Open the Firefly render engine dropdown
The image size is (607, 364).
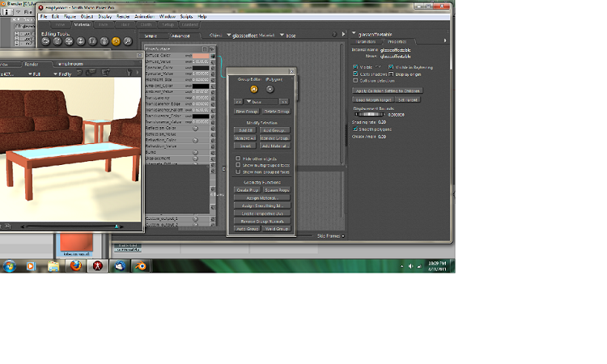[x=66, y=73]
